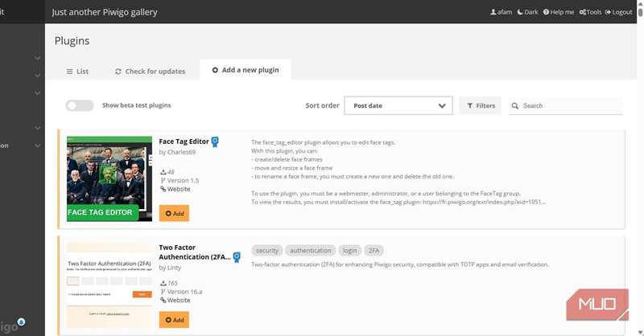
Task: Toggle Show beta test plugins switch
Action: 80,105
